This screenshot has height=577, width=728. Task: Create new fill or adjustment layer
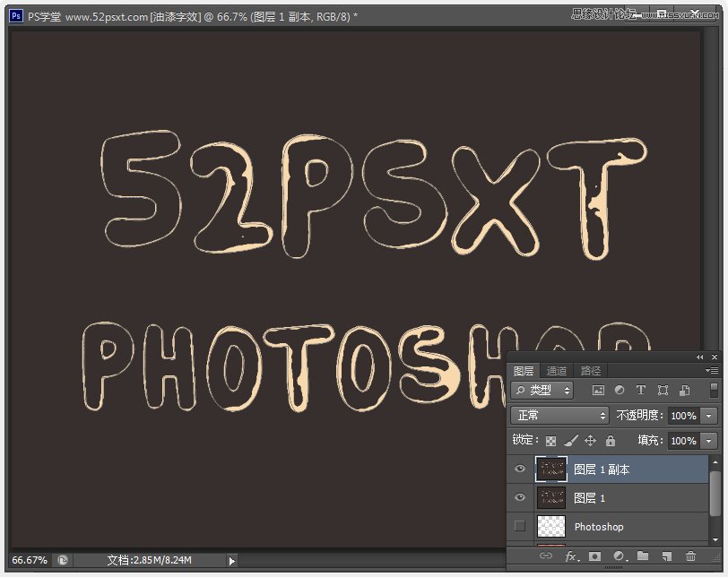pos(620,556)
